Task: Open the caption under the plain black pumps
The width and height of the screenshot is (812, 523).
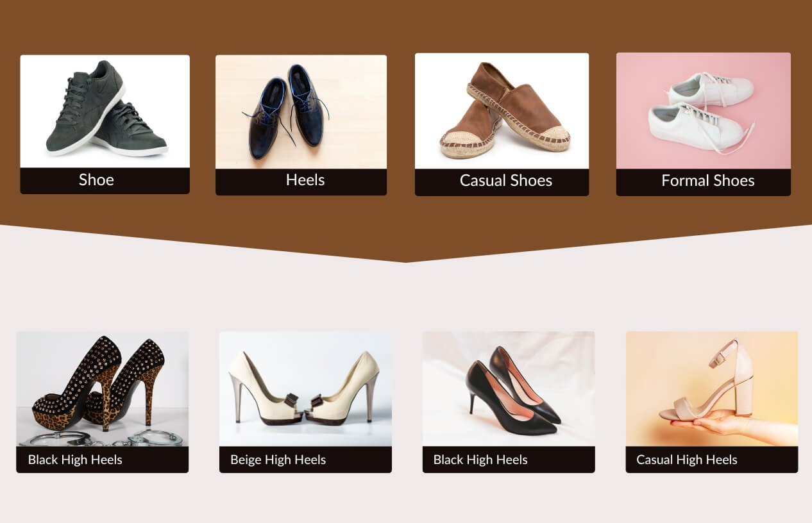Action: coord(480,460)
